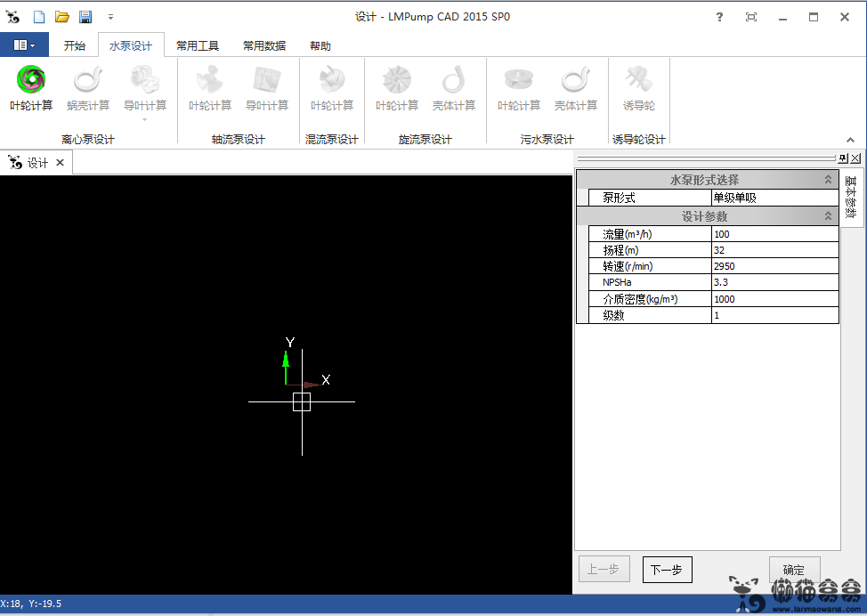This screenshot has height=616, width=867.
Task: Click the help question mark icon
Action: tap(719, 17)
